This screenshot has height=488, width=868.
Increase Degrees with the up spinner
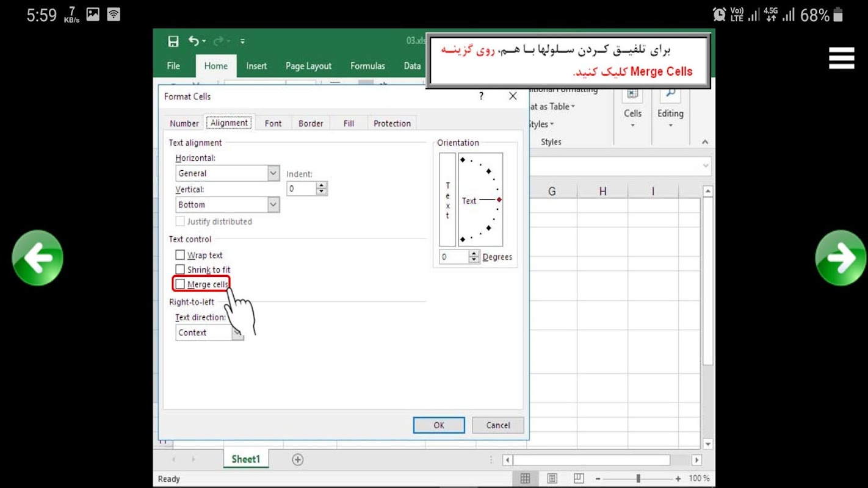474,254
